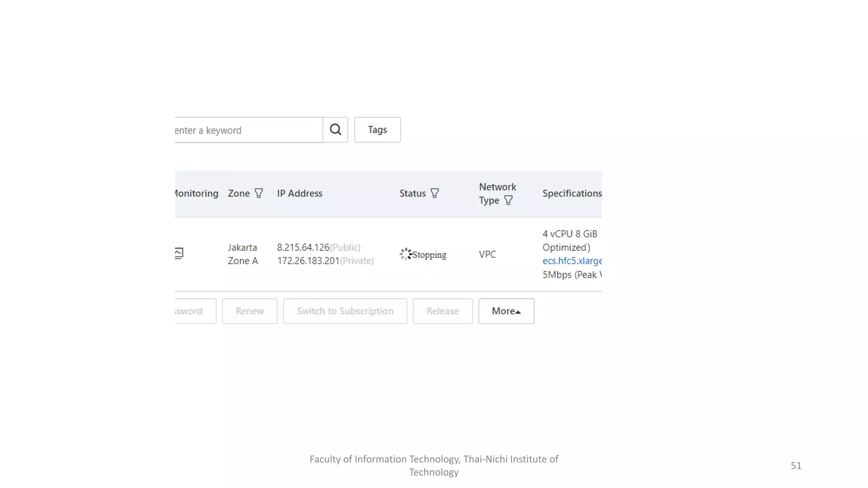Open Status column filter funnel

(x=434, y=193)
